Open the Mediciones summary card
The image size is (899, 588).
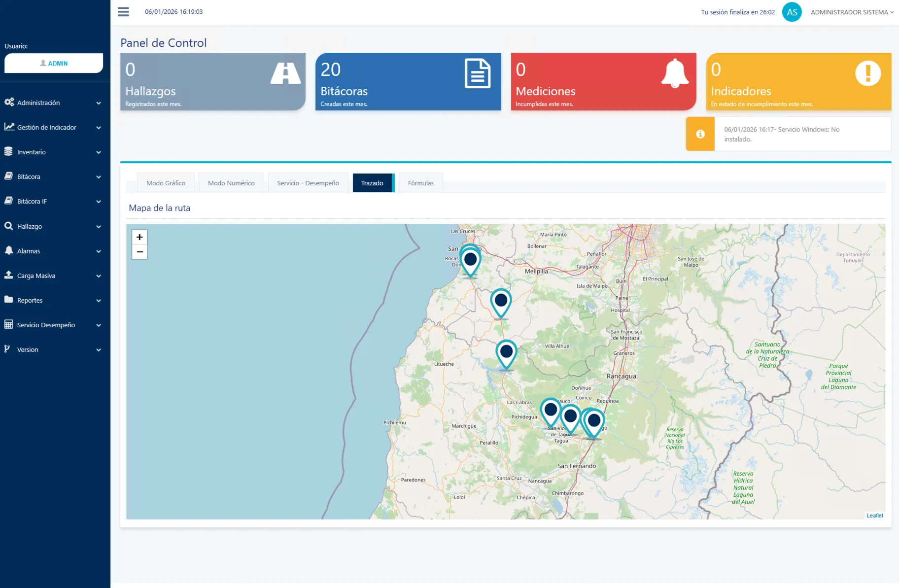pos(603,81)
